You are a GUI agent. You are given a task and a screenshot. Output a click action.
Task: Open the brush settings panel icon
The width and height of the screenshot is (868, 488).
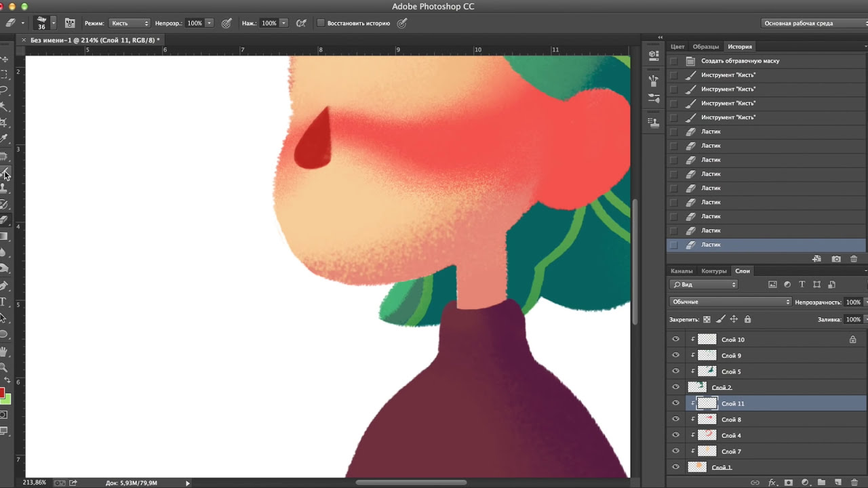pyautogui.click(x=70, y=23)
